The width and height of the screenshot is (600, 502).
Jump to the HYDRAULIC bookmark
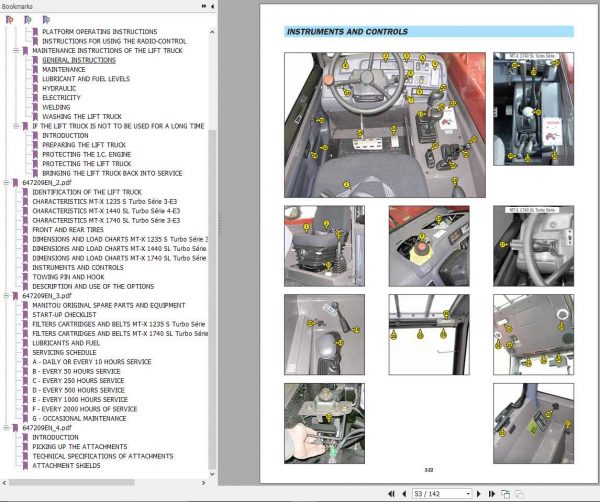(59, 88)
